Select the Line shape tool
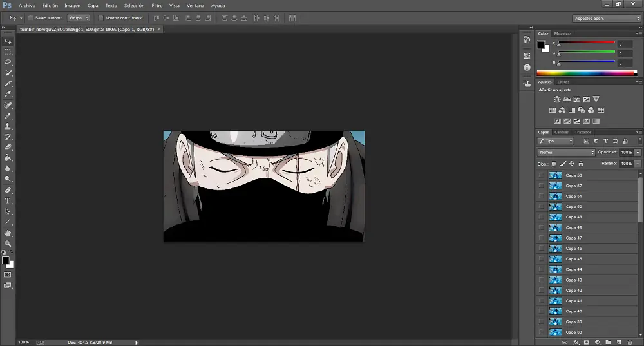Screen dimensions: 644x346 pos(8,222)
